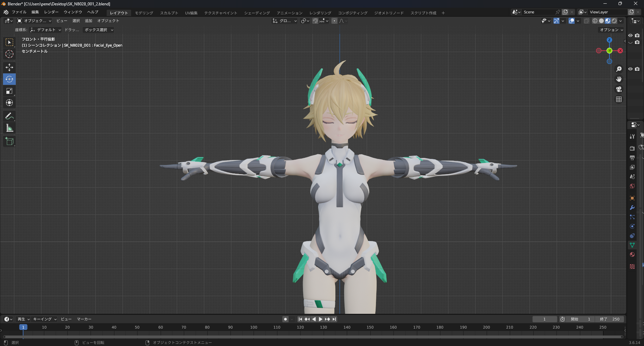Open the Object Constraints tab
The width and height of the screenshot is (644, 346).
[x=632, y=236]
